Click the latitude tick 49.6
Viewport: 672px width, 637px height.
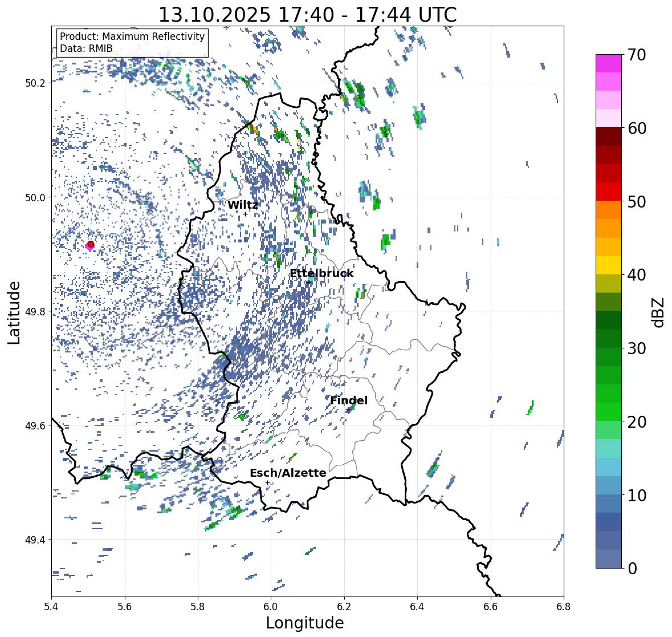[x=35, y=425]
